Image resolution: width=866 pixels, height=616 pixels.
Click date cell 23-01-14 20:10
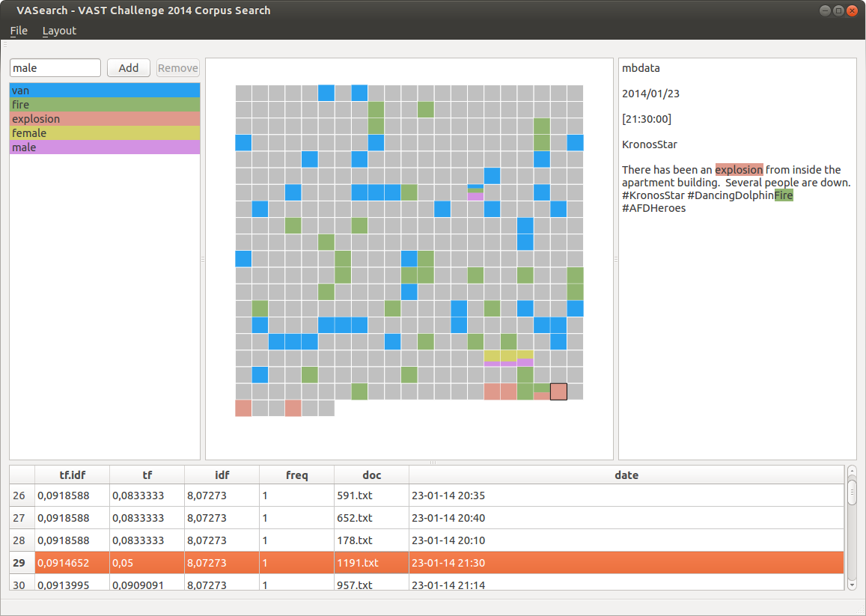coord(626,540)
